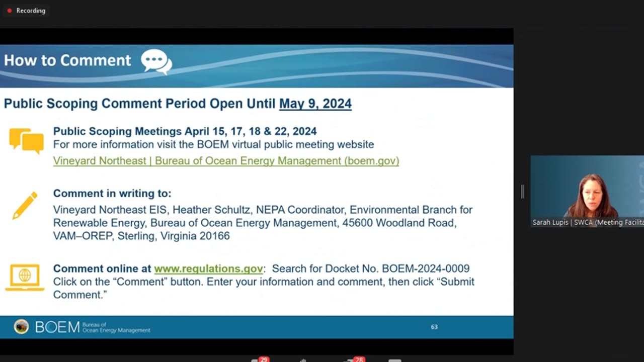
Task: Click the Comment online at label
Action: (102, 269)
